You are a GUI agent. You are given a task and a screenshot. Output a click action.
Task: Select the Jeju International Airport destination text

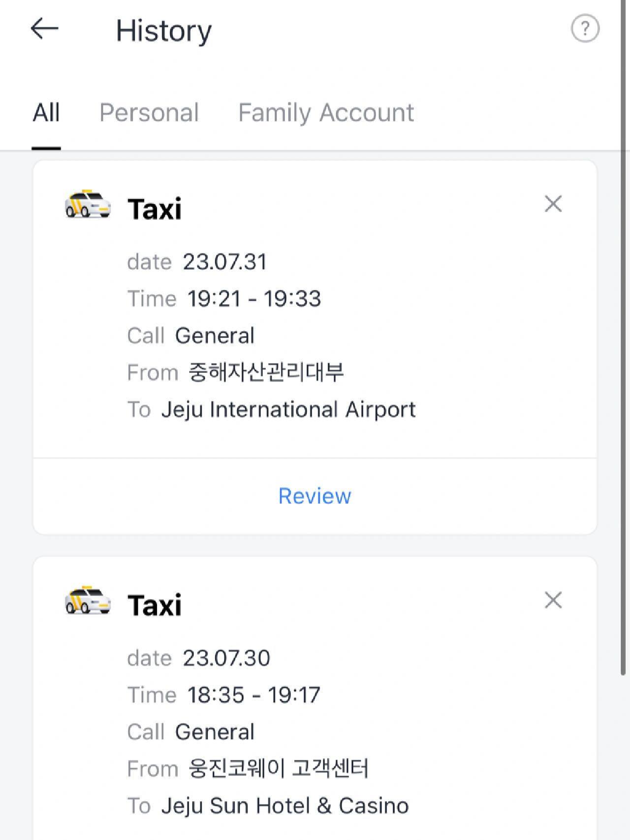pyautogui.click(x=288, y=410)
